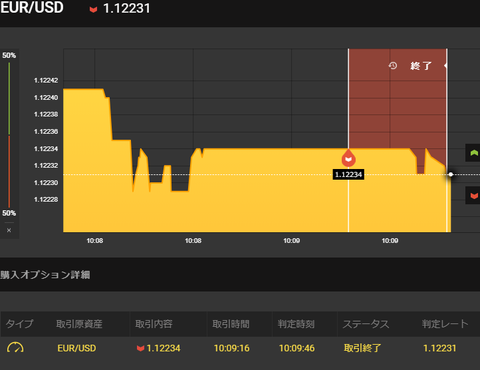Click the 1.12236 price axis label
Screen dimensions: 480x370
(46, 131)
